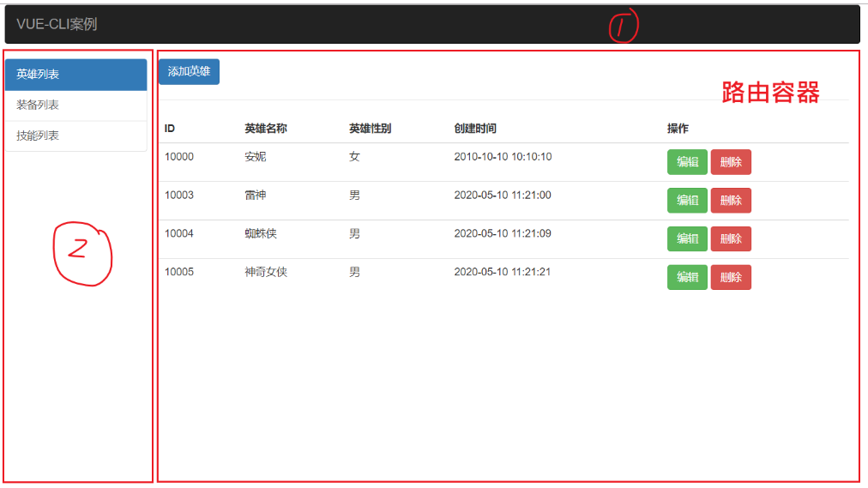
Task: Click hero name 神奇女侠
Action: (266, 272)
